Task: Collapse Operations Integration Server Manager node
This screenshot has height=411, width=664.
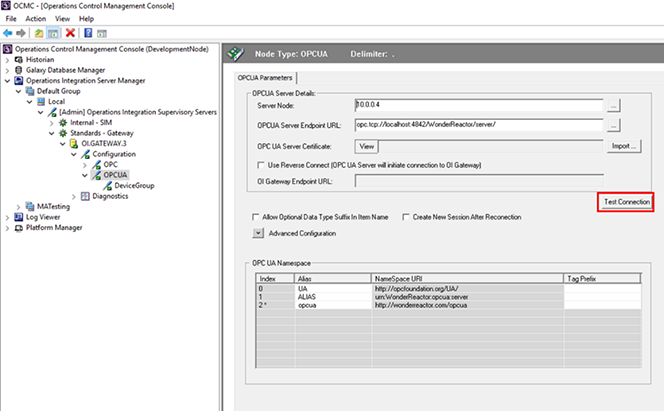Action: click(x=7, y=80)
